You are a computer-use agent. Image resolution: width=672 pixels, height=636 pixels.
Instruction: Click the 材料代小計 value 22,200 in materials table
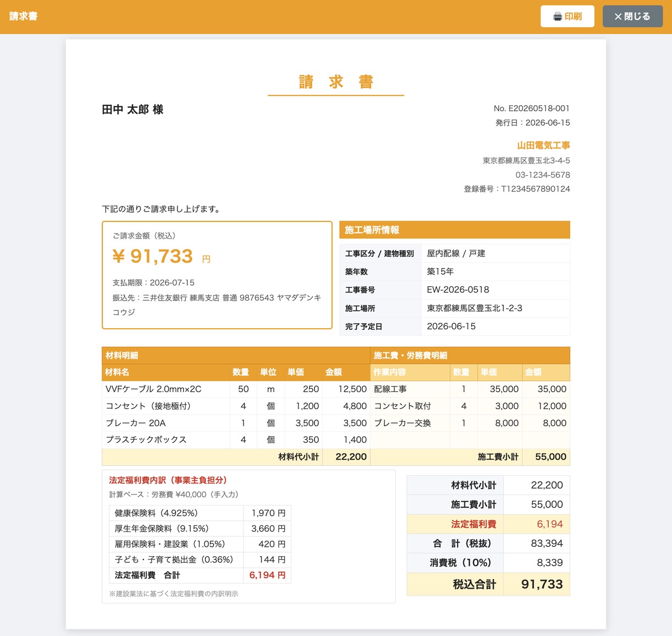pyautogui.click(x=351, y=457)
